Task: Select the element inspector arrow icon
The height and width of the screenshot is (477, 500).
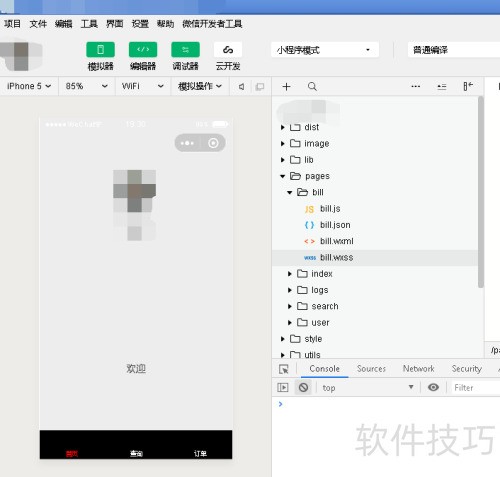Action: coord(284,369)
